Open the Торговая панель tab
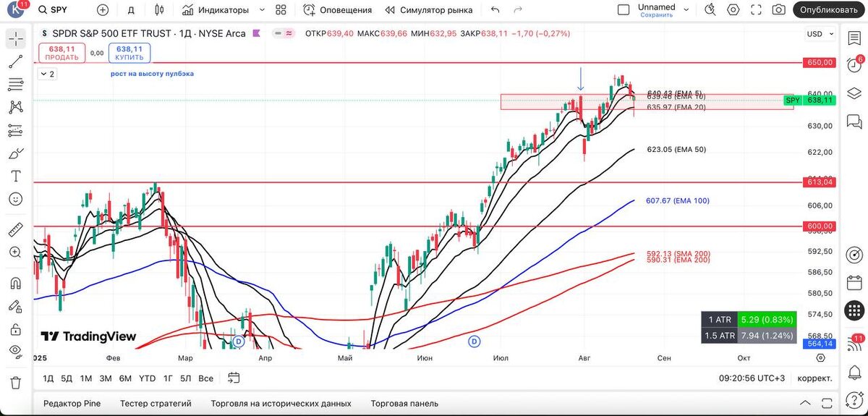The image size is (868, 416). click(x=404, y=404)
